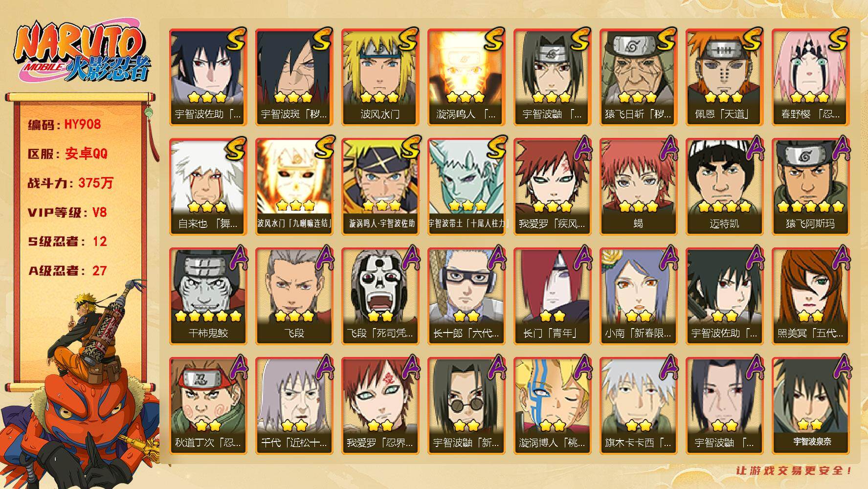This screenshot has height=489, width=868.
Task: Click the Naruto on toad illustration
Action: (x=81, y=386)
